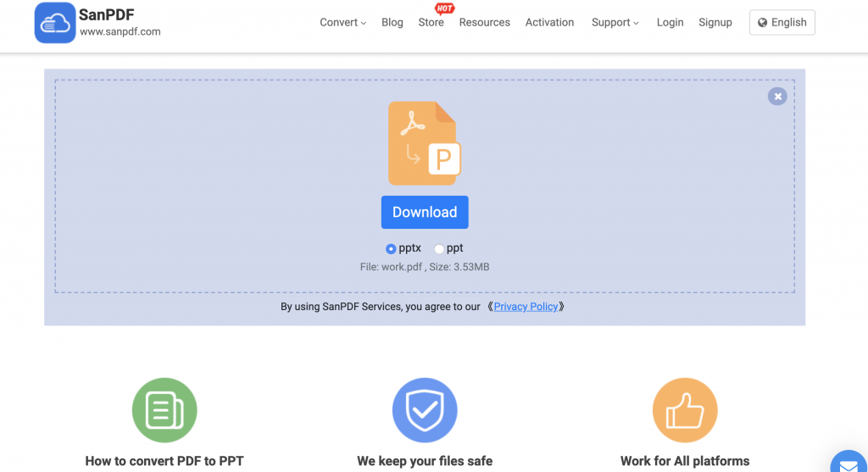Click the Signup link
Image resolution: width=868 pixels, height=472 pixels.
(x=715, y=23)
